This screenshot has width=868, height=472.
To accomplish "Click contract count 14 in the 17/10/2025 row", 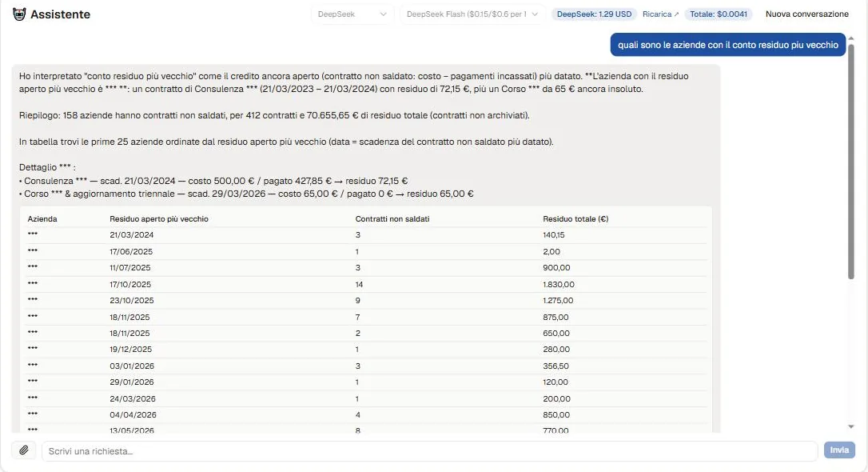I will 359,284.
